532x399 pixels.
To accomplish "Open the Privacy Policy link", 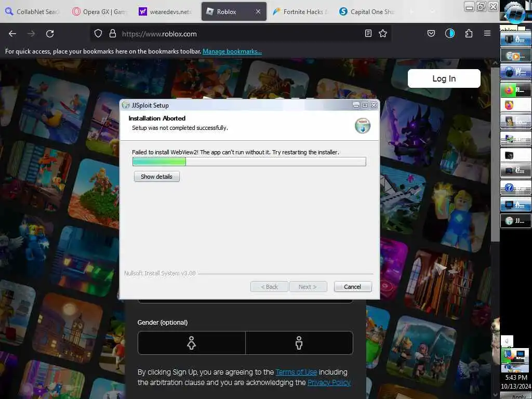I will tap(329, 382).
